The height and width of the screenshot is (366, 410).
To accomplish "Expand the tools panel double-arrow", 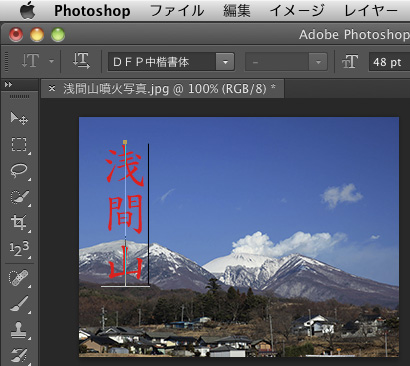I will point(8,85).
